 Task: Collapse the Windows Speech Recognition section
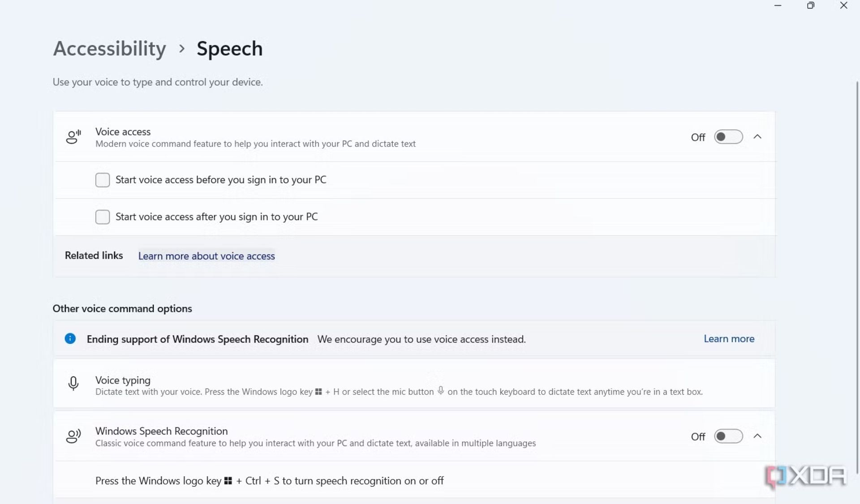coord(757,436)
